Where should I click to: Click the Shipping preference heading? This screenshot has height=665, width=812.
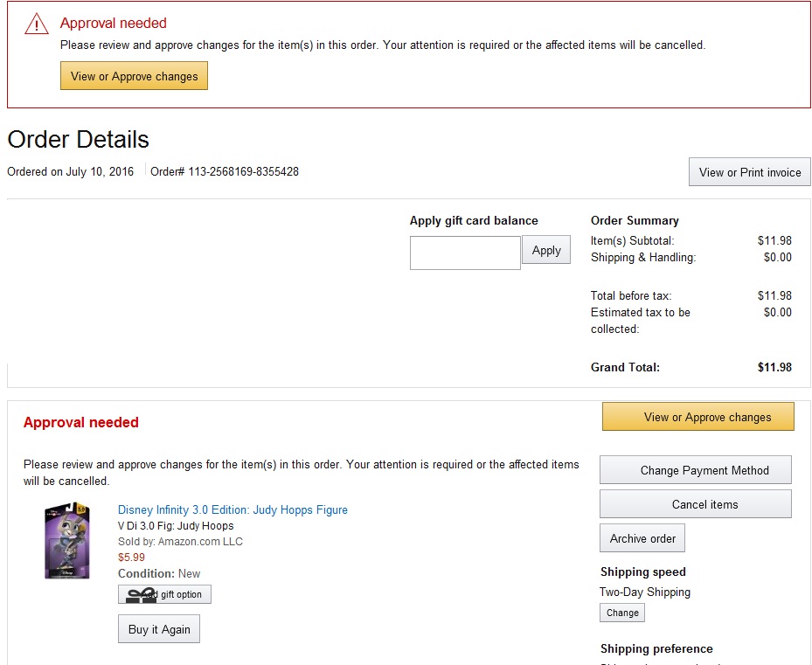click(656, 648)
